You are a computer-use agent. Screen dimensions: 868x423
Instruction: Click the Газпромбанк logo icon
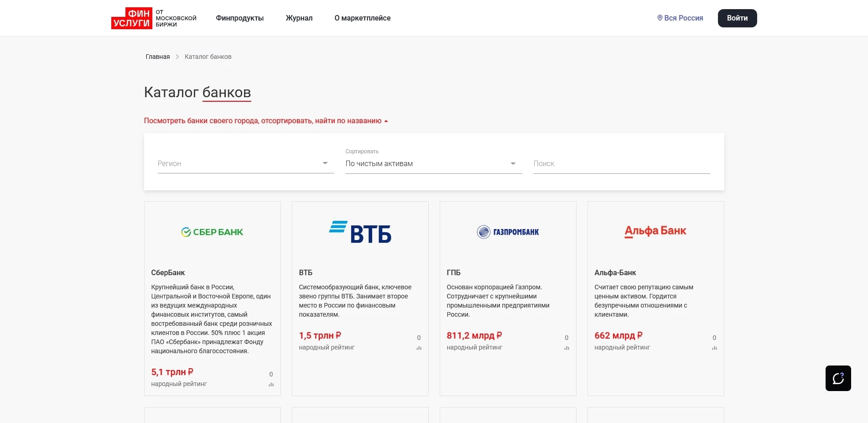tap(507, 231)
